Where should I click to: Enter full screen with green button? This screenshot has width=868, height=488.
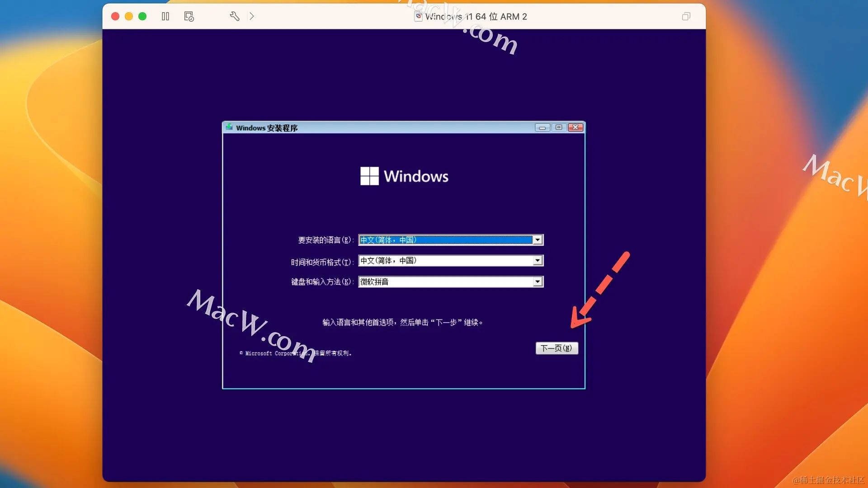pos(142,16)
